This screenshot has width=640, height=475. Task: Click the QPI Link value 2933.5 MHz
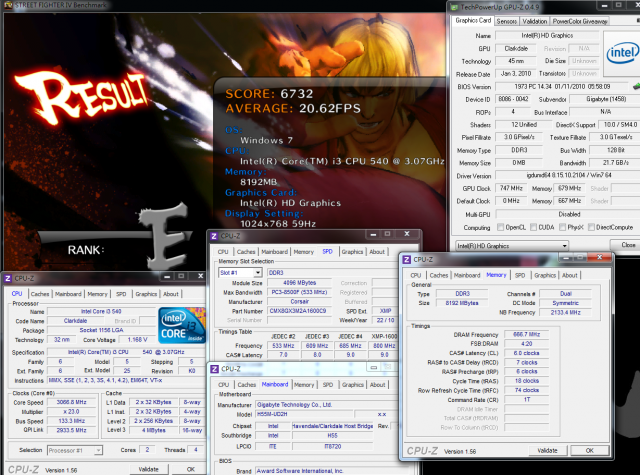(71, 430)
